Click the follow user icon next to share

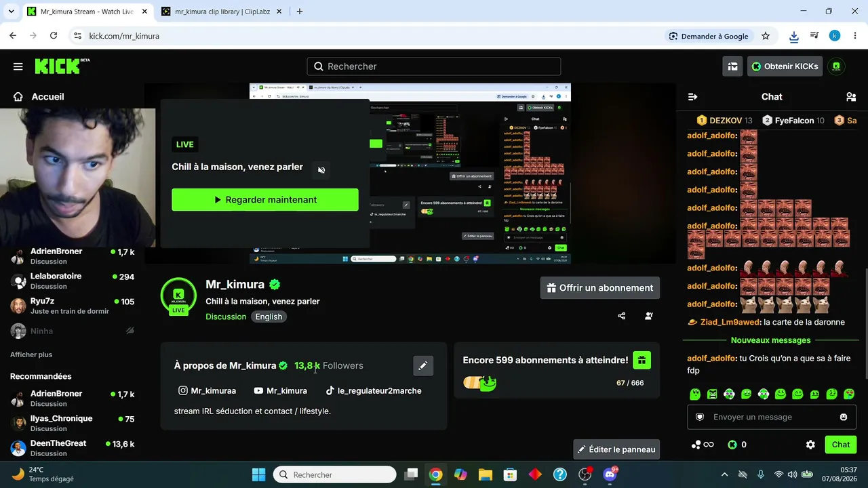point(649,316)
